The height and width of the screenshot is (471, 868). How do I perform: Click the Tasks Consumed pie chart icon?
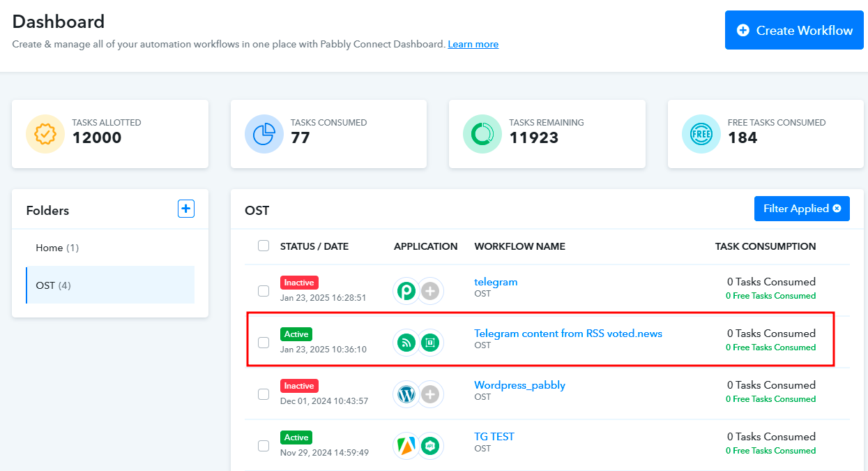(x=264, y=134)
